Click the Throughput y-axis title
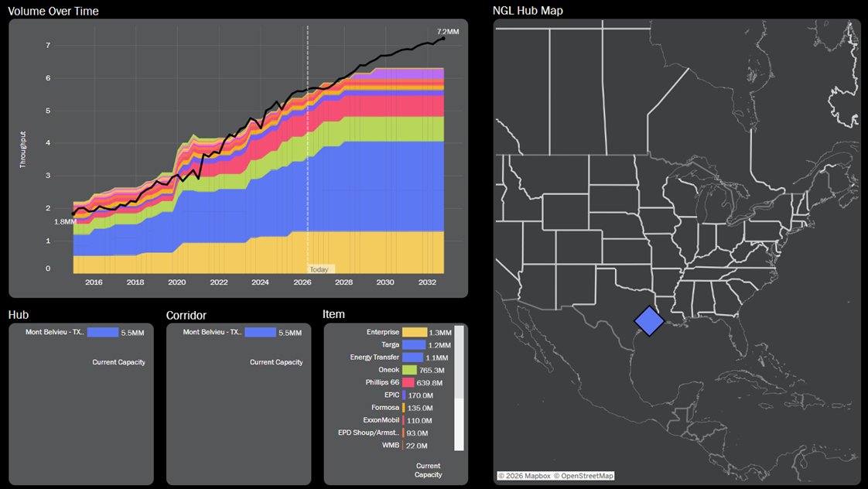Image resolution: width=868 pixels, height=489 pixels. coord(22,149)
